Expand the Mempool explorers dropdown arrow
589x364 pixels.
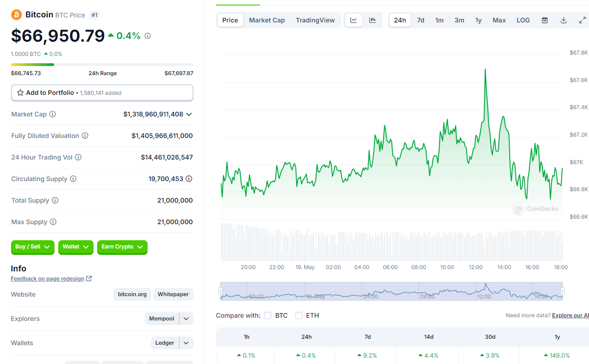186,319
